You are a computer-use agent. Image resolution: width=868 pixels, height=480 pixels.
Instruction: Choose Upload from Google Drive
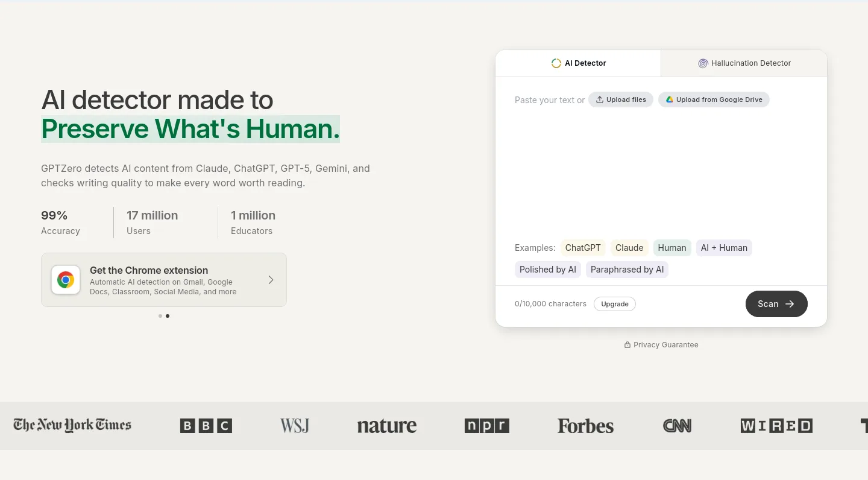(714, 99)
